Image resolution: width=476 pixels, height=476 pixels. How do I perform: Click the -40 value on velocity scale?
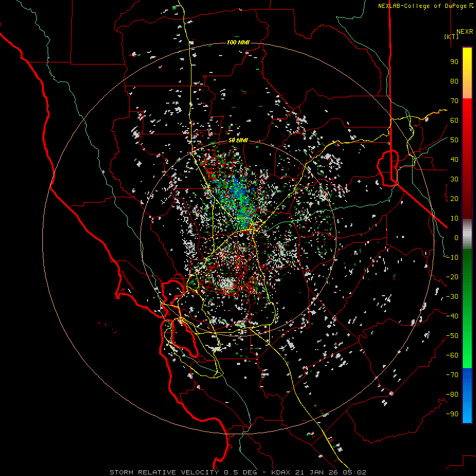coord(452,316)
